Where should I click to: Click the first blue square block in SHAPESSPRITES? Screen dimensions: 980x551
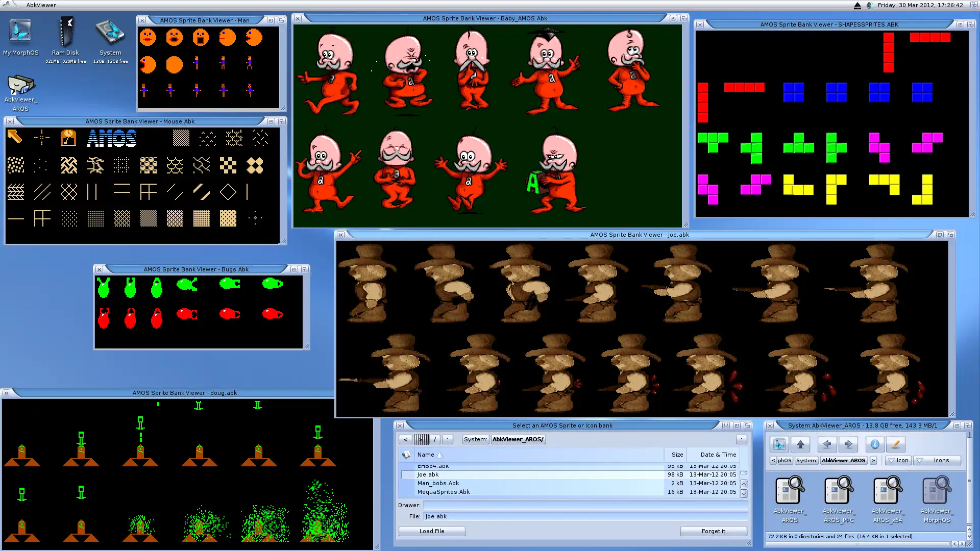click(794, 92)
